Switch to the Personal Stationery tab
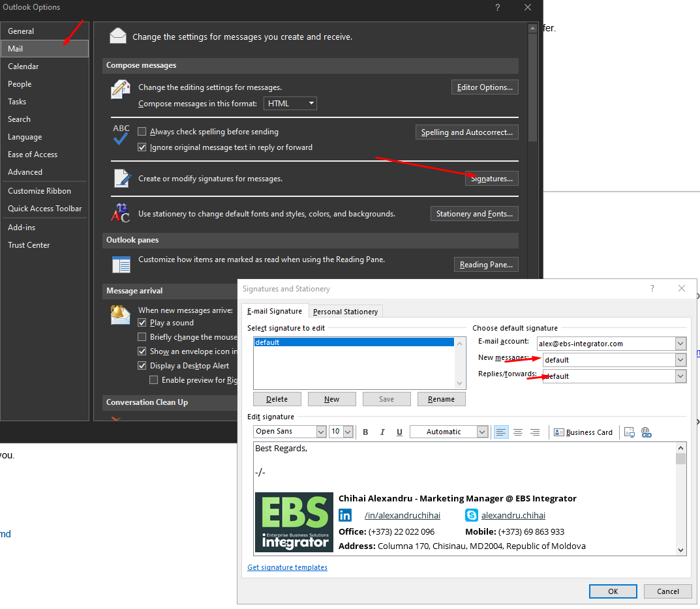 pos(345,312)
